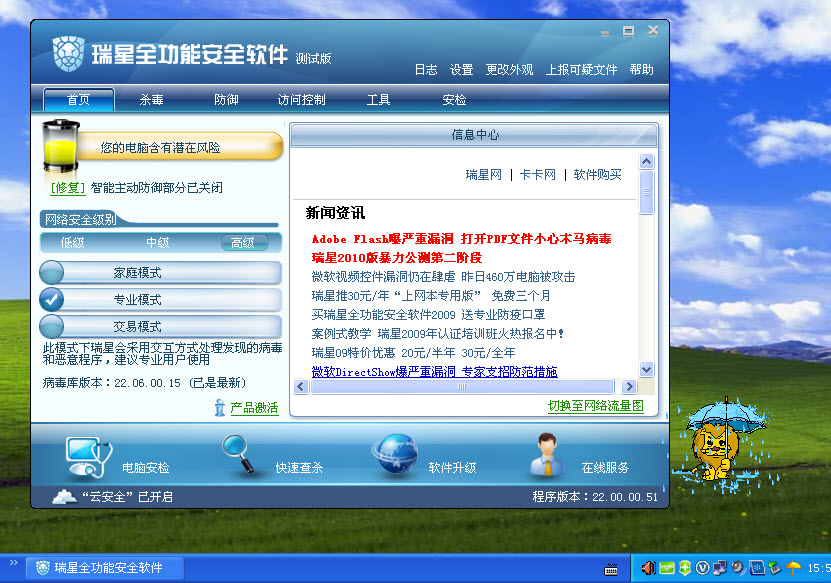Select 家庭模式 home mode
This screenshot has width=831, height=583.
pyautogui.click(x=161, y=273)
